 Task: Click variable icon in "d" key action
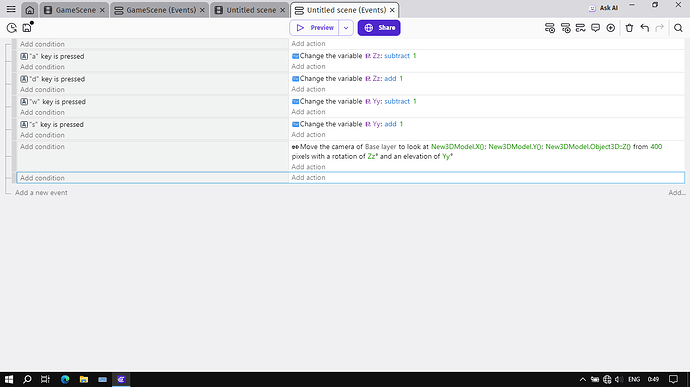click(296, 79)
